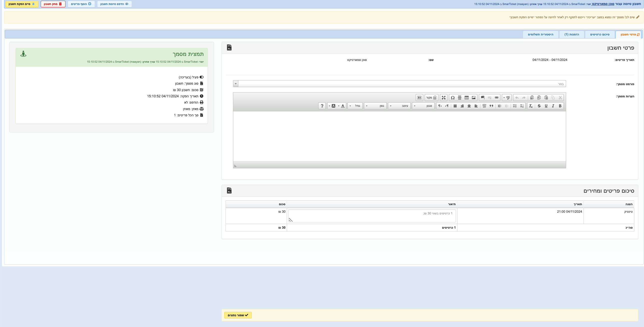
Task: Toggle italic formatting
Action: (x=553, y=106)
